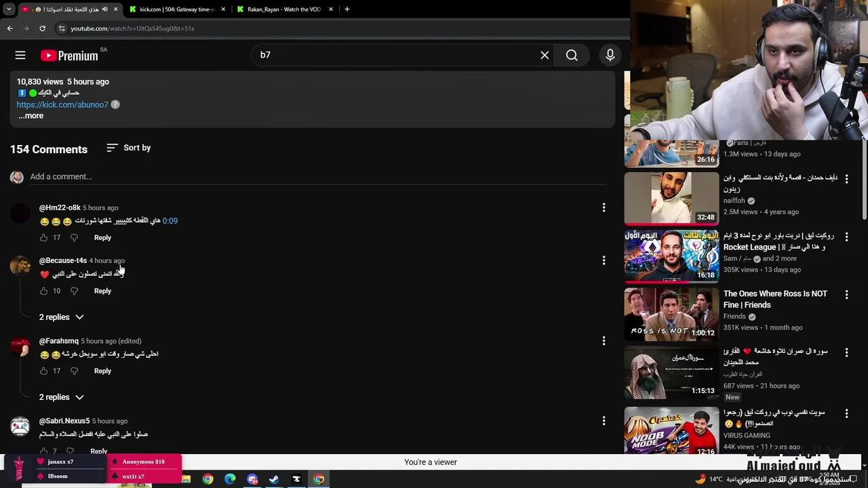Close the YouTube video tab

tap(115, 9)
